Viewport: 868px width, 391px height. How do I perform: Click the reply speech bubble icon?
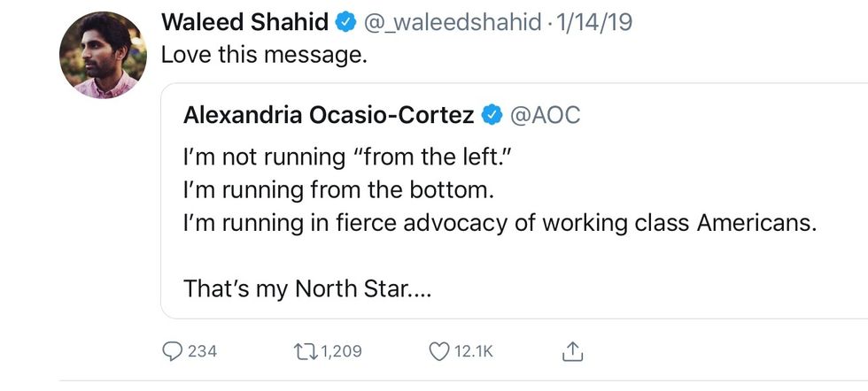pyautogui.click(x=173, y=351)
